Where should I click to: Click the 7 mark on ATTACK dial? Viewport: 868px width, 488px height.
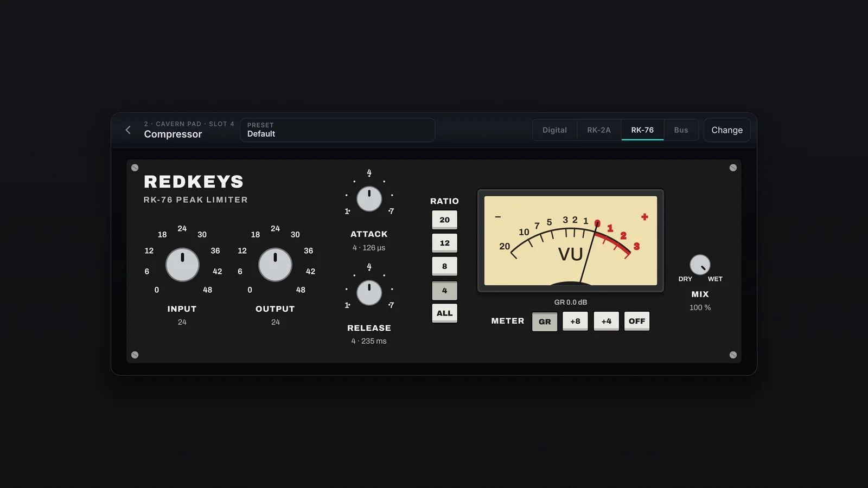point(391,211)
